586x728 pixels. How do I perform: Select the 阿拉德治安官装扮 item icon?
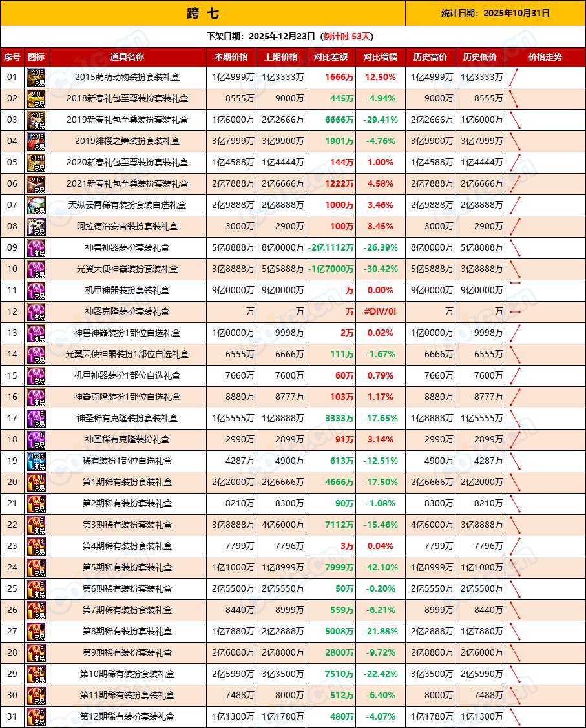pyautogui.click(x=37, y=227)
